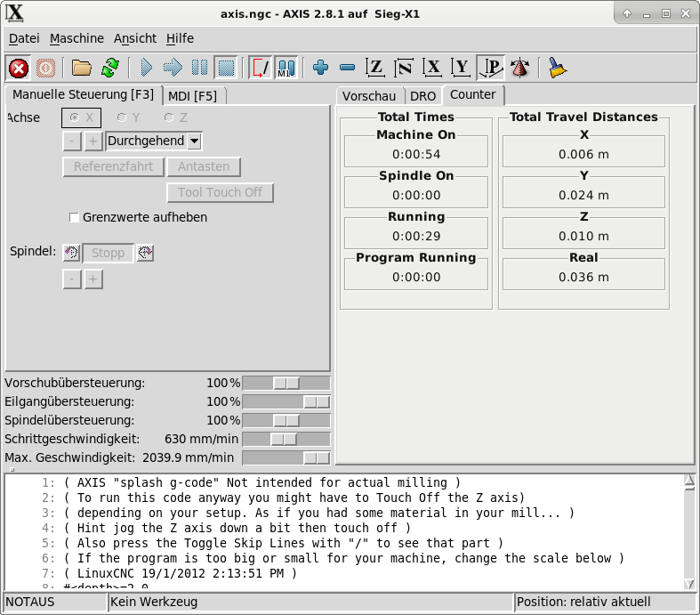Switch to top view Z icon
The width and height of the screenshot is (700, 615).
[x=376, y=68]
